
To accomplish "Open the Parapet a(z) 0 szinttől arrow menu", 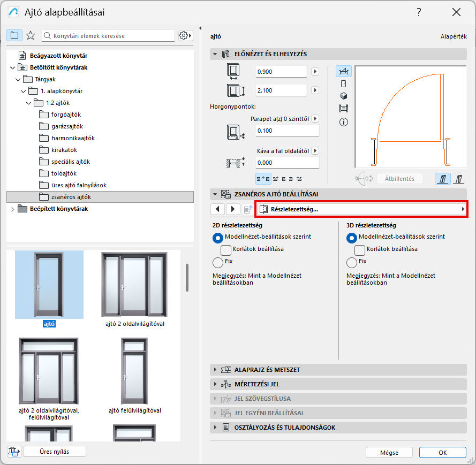I will [x=315, y=119].
